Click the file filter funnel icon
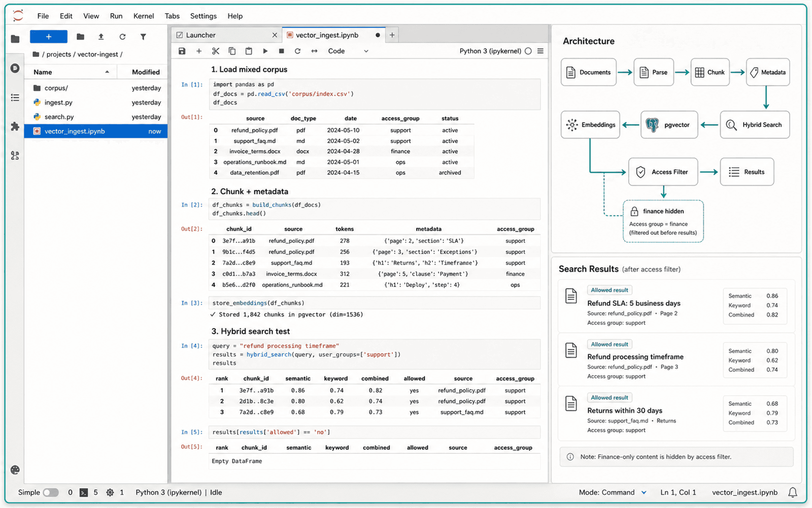 pyautogui.click(x=143, y=37)
